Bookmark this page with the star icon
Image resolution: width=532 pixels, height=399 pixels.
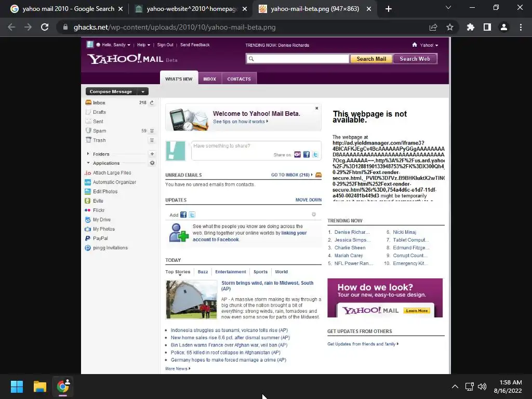click(x=449, y=27)
